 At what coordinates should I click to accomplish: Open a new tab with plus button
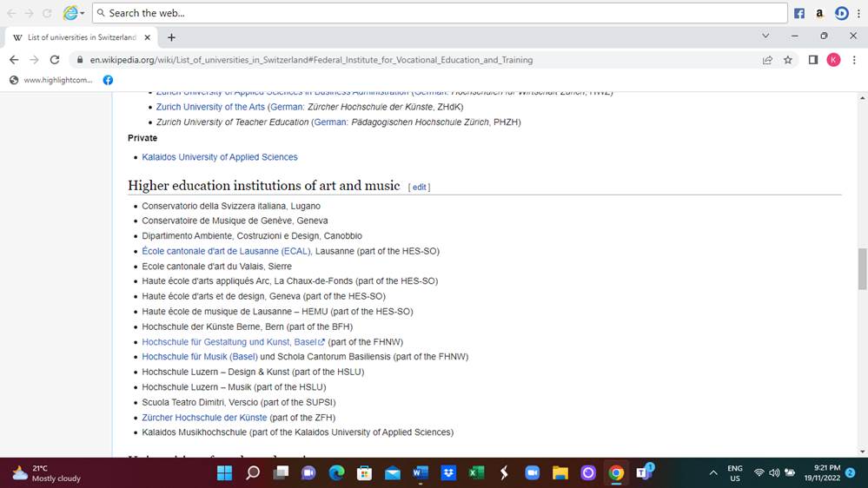(172, 37)
